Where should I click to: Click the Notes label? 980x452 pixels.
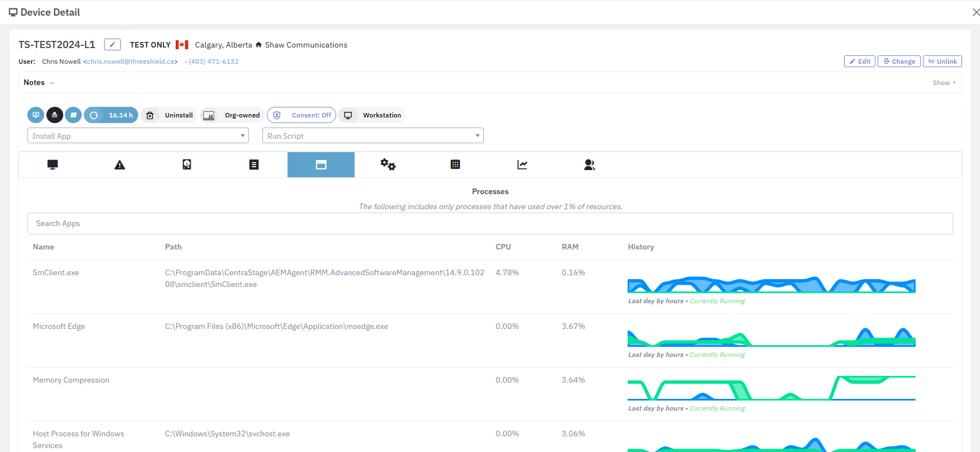[x=34, y=82]
